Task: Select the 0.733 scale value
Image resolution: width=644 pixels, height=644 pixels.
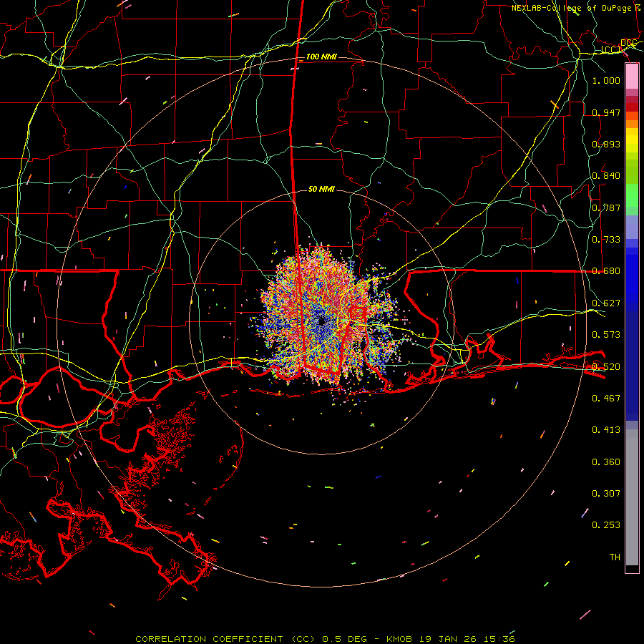Action: point(606,240)
